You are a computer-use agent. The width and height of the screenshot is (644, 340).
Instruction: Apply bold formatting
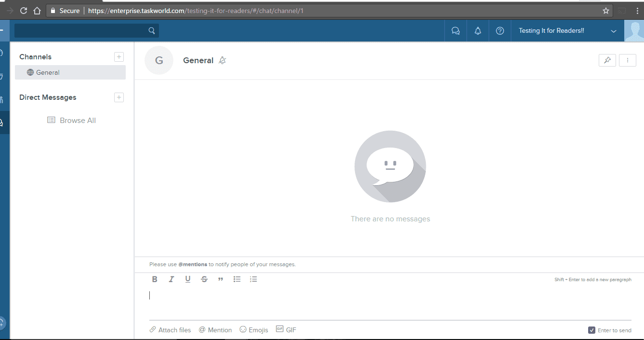click(155, 279)
